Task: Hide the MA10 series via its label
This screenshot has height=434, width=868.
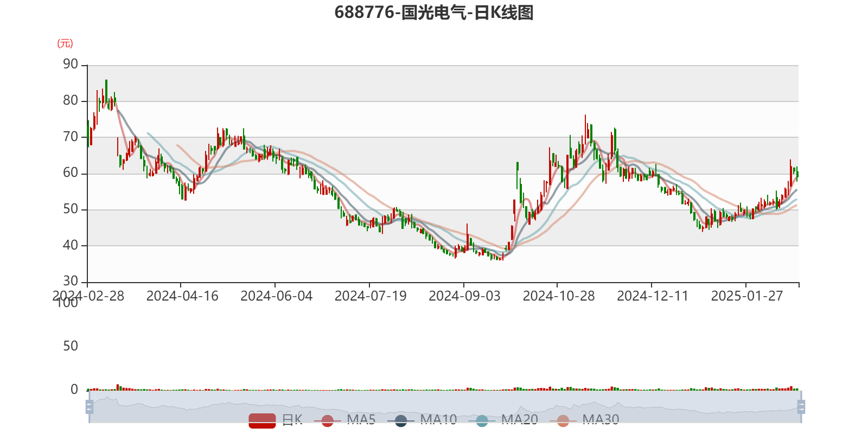Action: pyautogui.click(x=438, y=419)
